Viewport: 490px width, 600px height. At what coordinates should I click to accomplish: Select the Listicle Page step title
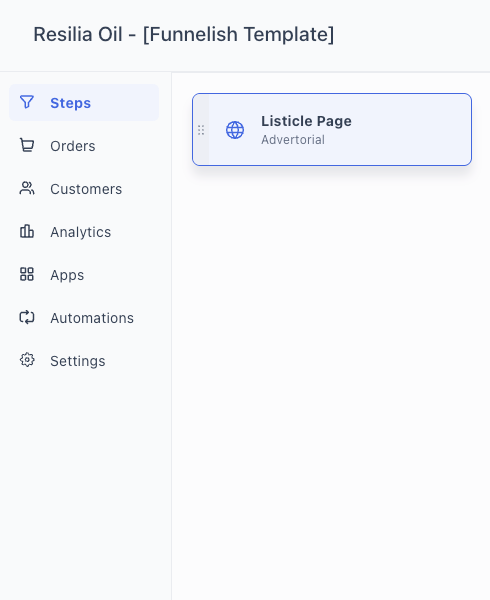pos(306,121)
